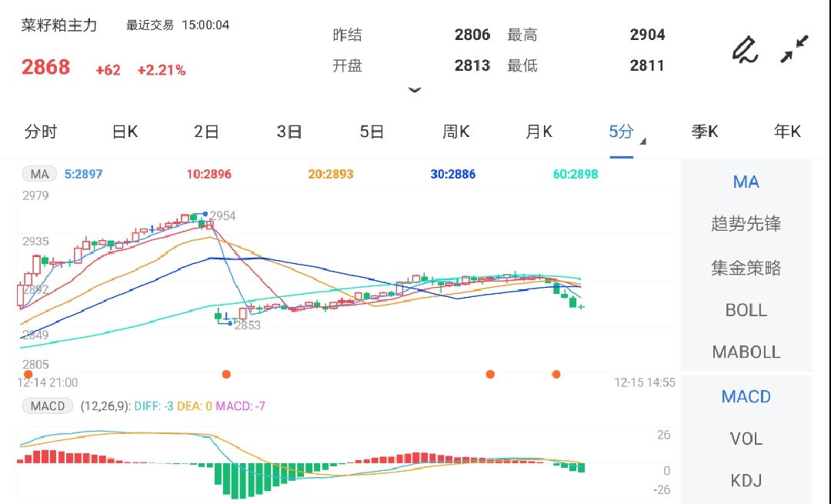
Task: Tap the last orange marker on the time axis
Action: coord(556,374)
